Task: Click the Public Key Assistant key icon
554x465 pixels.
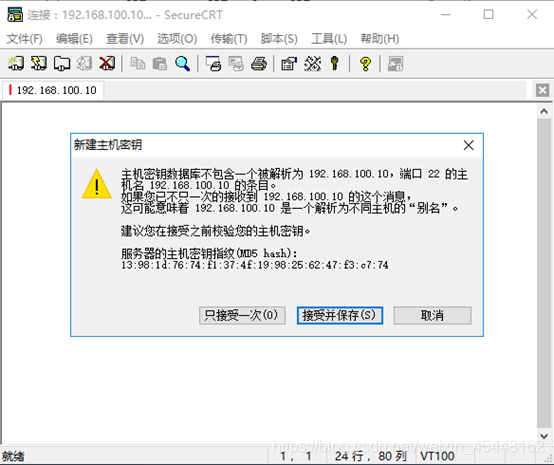Action: click(335, 64)
